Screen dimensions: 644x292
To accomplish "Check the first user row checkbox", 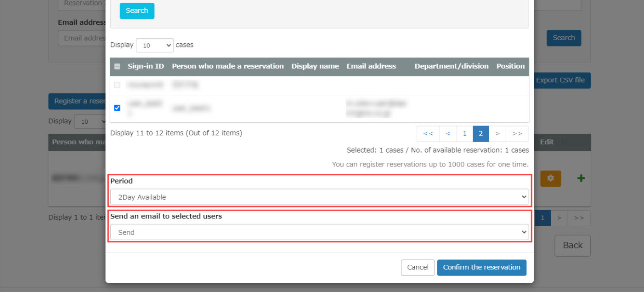I will pyautogui.click(x=117, y=85).
